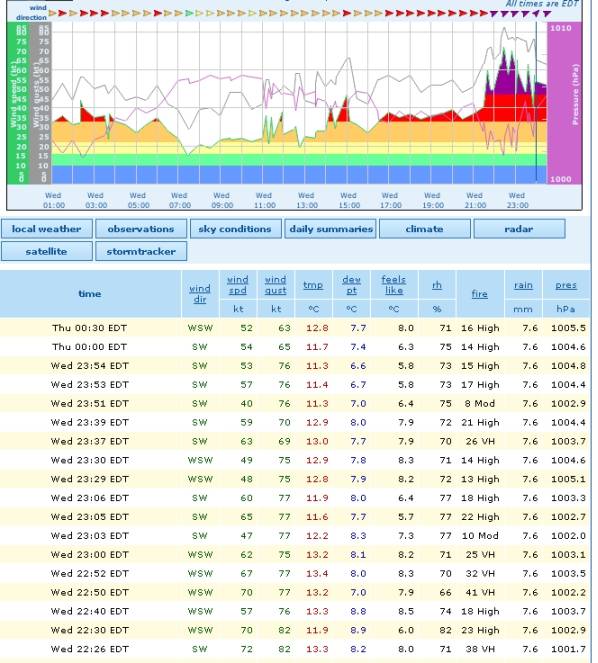Click the purple Pressure (hPa) axis bar
The height and width of the screenshot is (663, 598).
click(565, 103)
